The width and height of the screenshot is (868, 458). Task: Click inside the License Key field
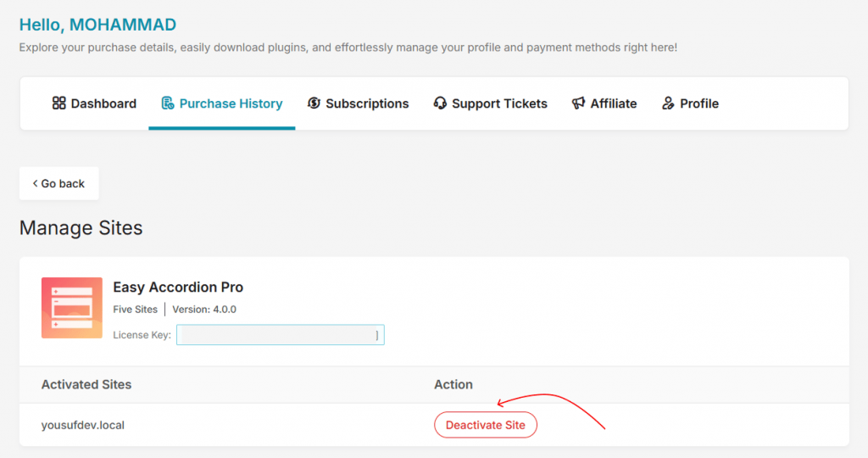[x=281, y=335]
